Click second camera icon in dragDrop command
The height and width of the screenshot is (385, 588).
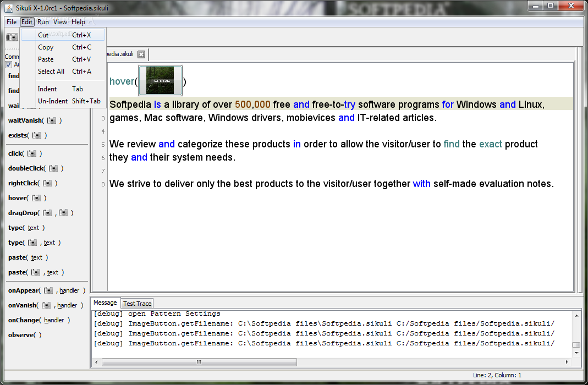pyautogui.click(x=63, y=213)
